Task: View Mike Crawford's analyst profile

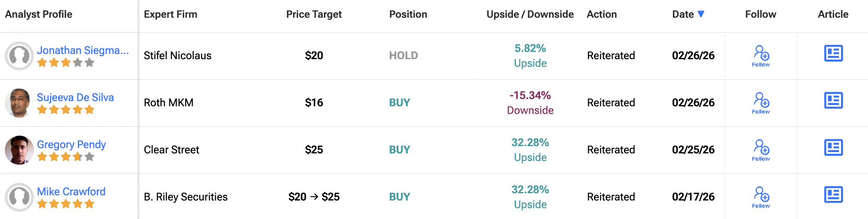Action: click(x=71, y=192)
